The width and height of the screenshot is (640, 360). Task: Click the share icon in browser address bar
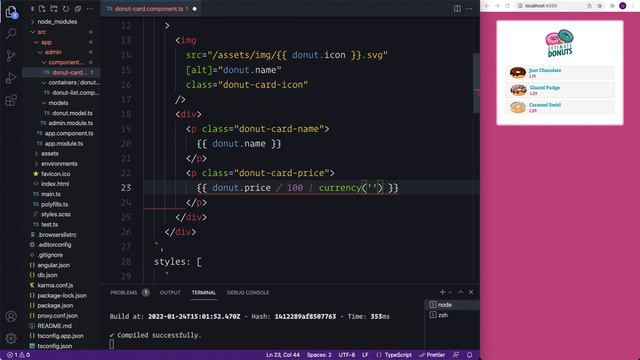tap(589, 6)
